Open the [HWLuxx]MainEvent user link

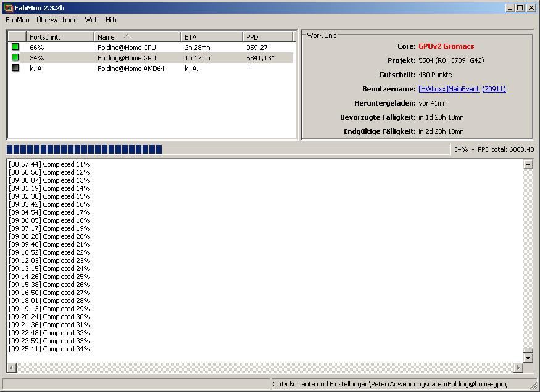click(449, 89)
